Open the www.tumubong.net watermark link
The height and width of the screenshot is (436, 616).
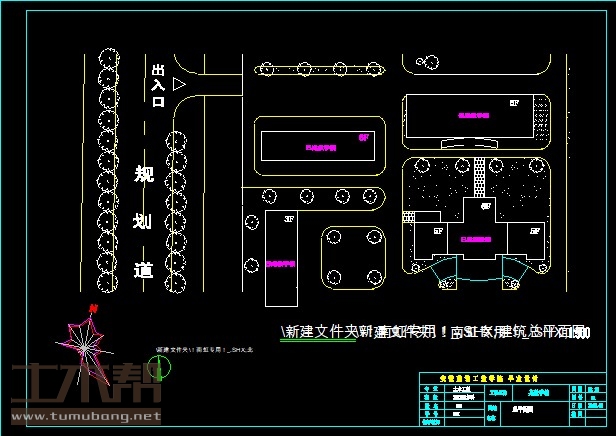[x=84, y=415]
